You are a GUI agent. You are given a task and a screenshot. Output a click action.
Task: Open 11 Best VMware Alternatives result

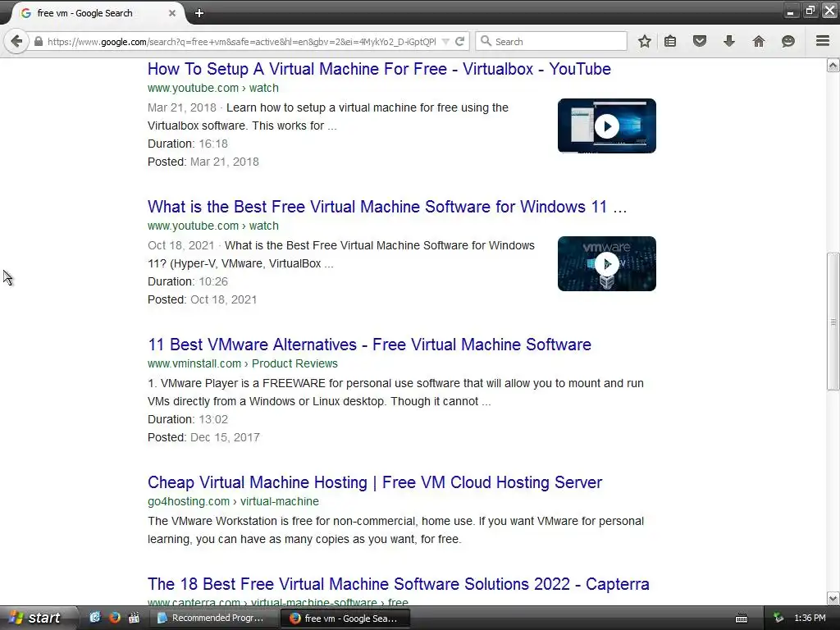[x=370, y=345]
